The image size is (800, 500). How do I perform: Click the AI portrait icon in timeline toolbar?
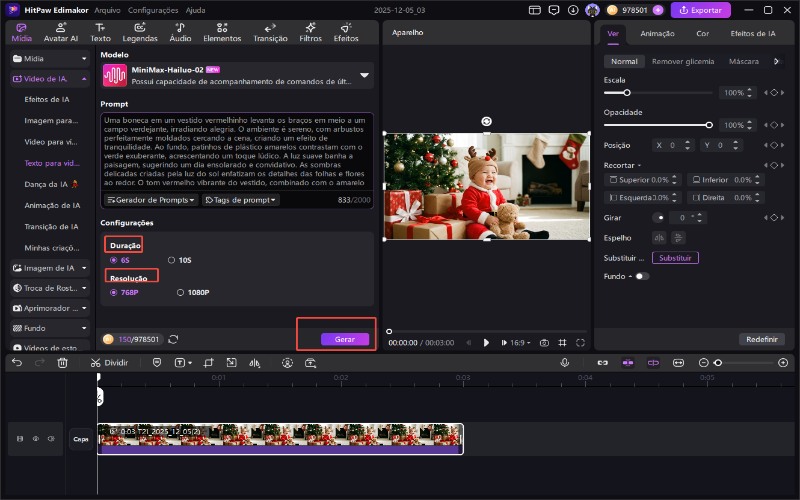287,363
